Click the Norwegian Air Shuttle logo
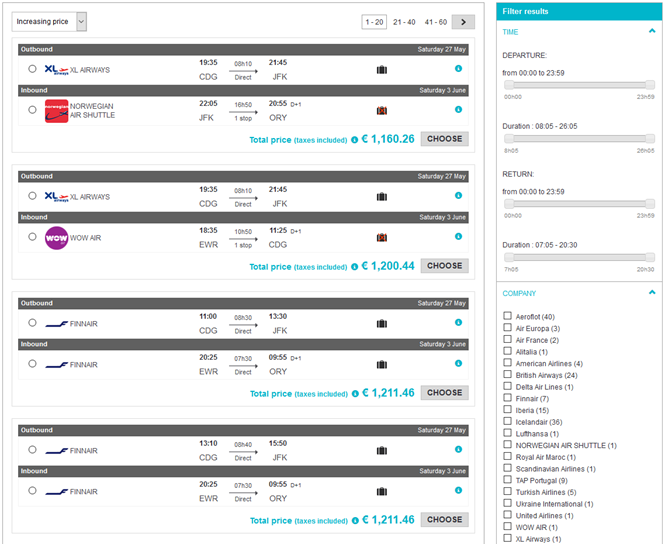This screenshot has height=544, width=665. click(x=56, y=110)
